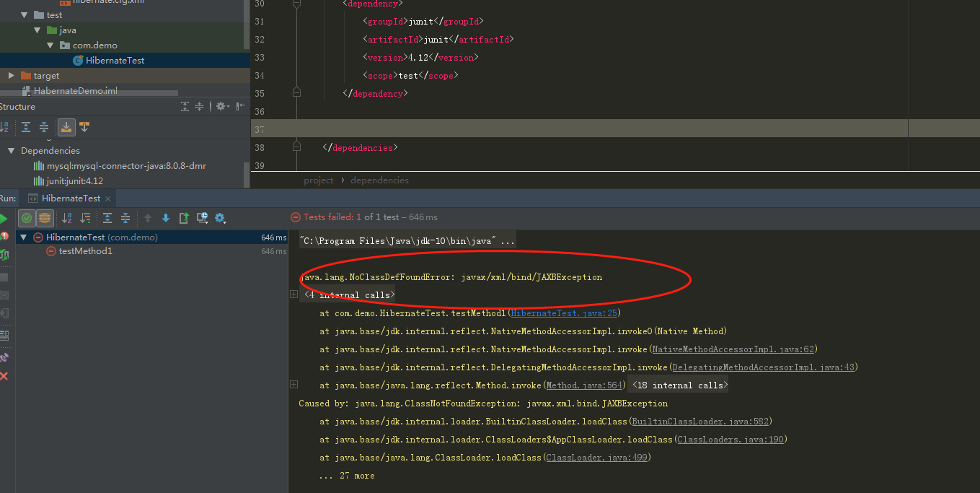Collapse all nodes in the Structure panel

click(43, 127)
